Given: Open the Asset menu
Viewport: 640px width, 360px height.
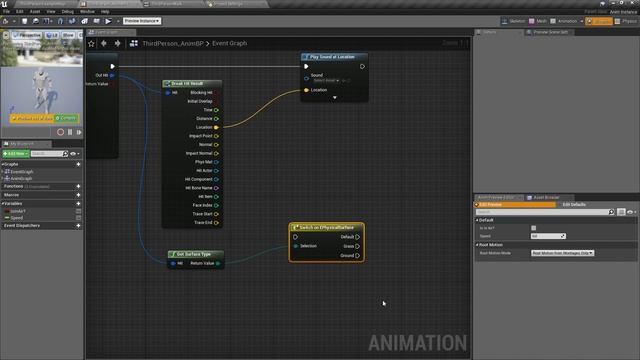Looking at the screenshot, I should pos(35,11).
